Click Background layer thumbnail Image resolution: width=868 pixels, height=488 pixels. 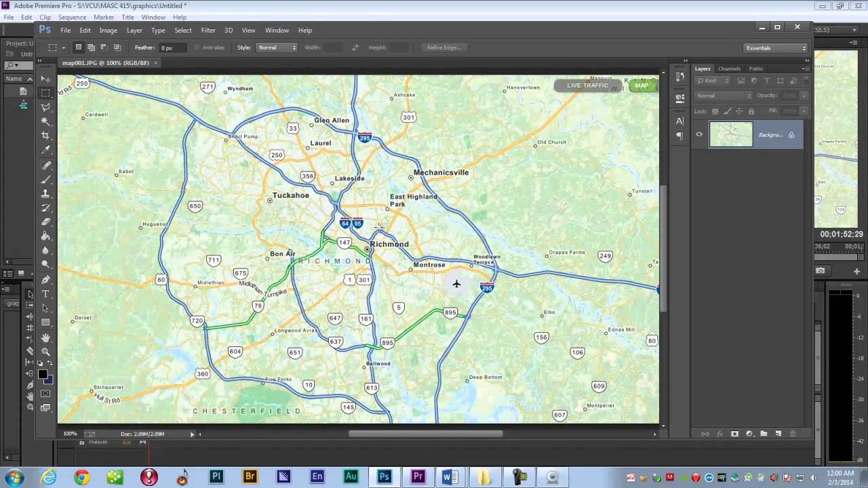(x=731, y=134)
